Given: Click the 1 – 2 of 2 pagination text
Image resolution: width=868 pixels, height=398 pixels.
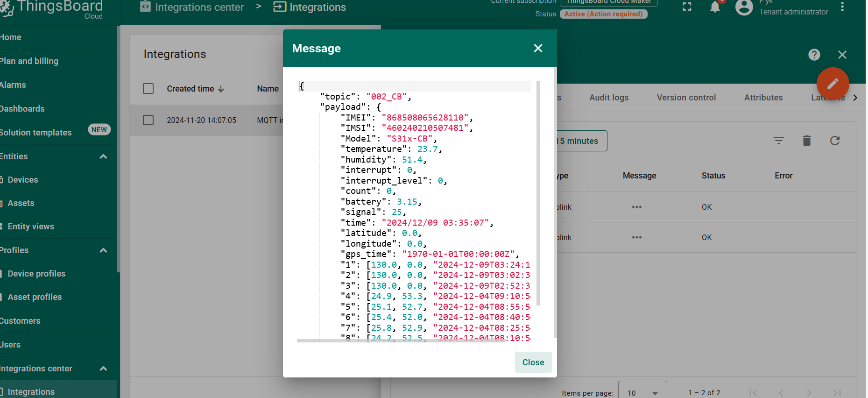Looking at the screenshot, I should click(704, 393).
